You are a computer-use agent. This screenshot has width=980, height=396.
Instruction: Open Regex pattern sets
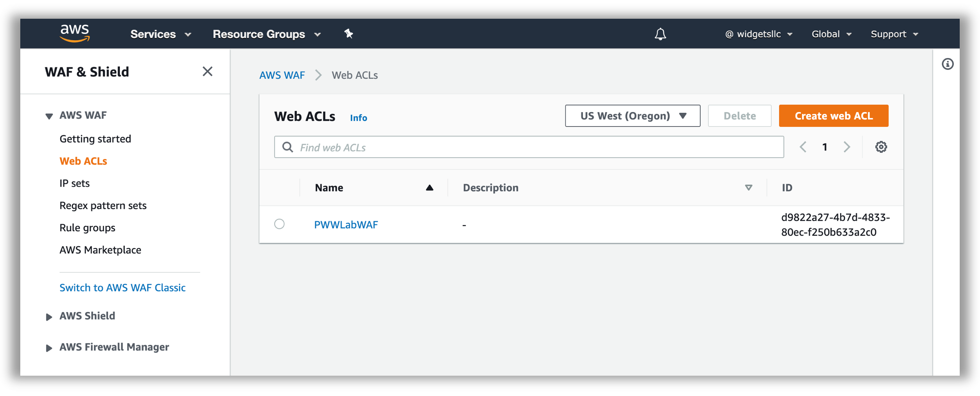click(103, 206)
